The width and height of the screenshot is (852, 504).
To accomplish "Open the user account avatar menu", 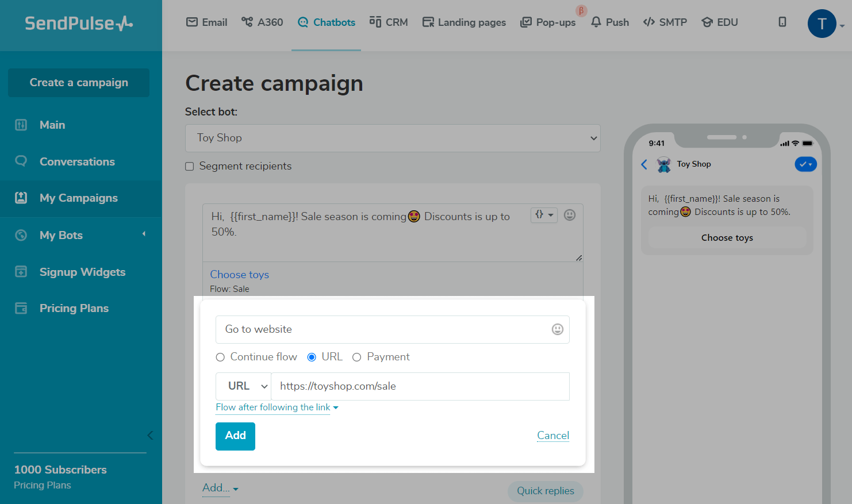I will pyautogui.click(x=822, y=24).
